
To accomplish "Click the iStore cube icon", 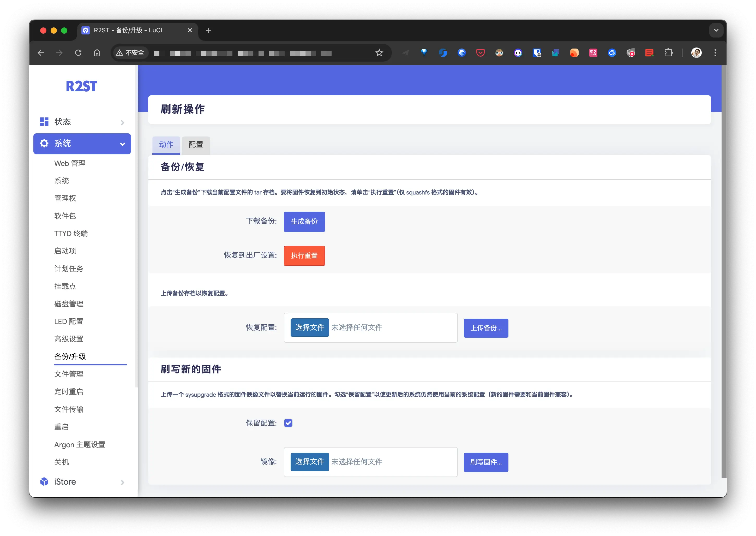I will (44, 481).
